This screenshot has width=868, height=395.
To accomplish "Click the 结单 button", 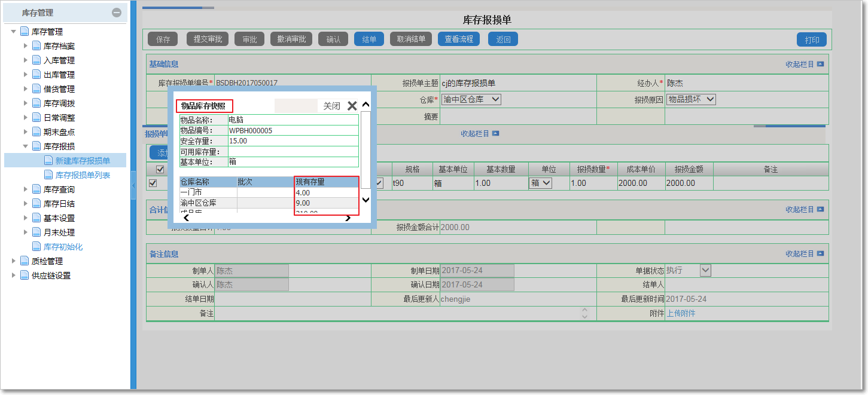I will pos(369,39).
